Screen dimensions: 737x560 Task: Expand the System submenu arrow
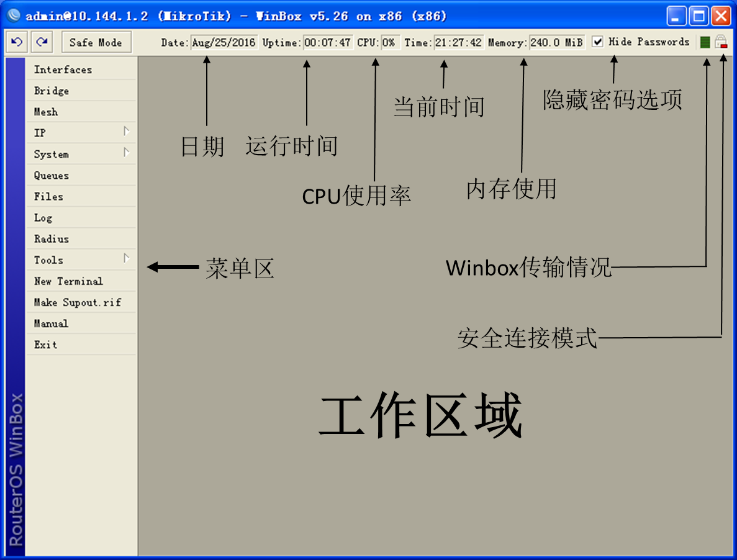coord(127,153)
